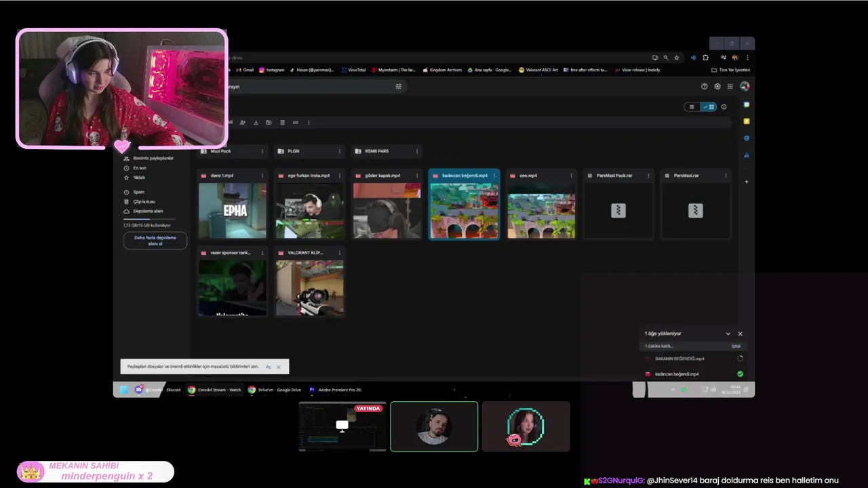Open Contacts icon in side panel
The image size is (868, 488).
[x=746, y=155]
